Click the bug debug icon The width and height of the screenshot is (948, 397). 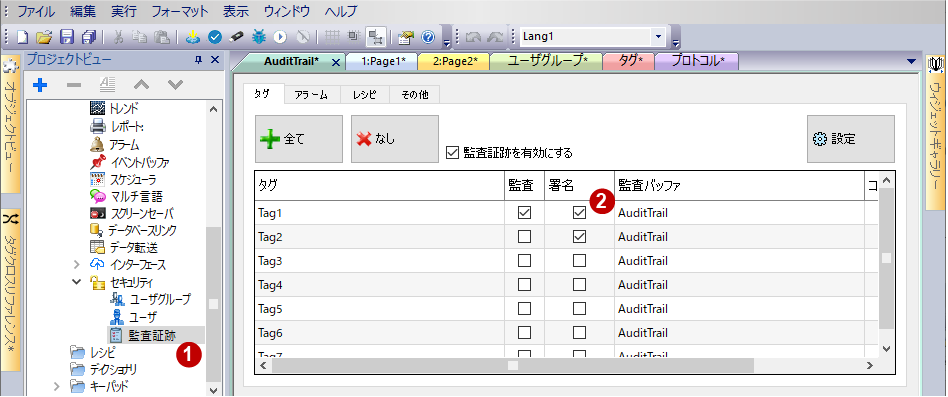point(258,37)
